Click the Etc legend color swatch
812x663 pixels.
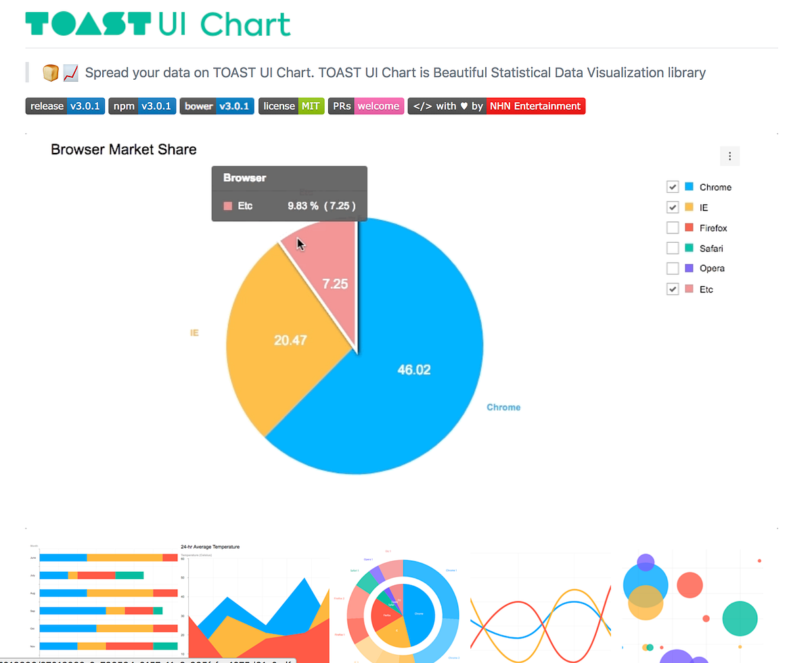tap(690, 289)
